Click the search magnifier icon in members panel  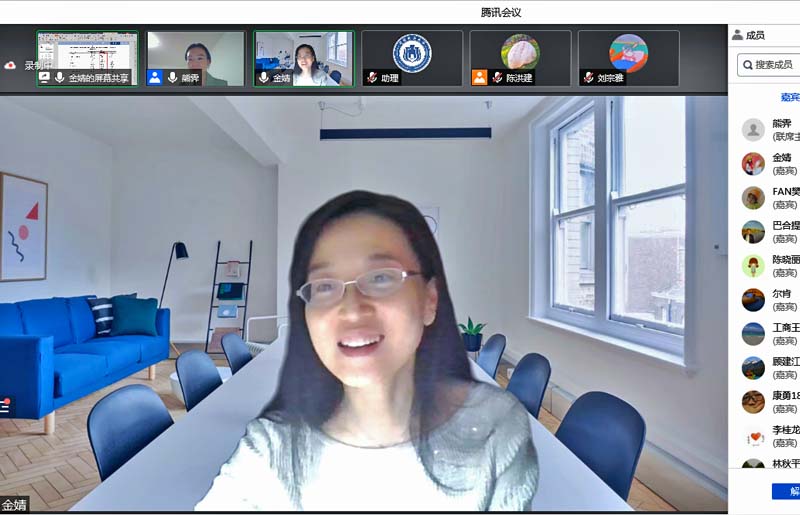click(748, 65)
